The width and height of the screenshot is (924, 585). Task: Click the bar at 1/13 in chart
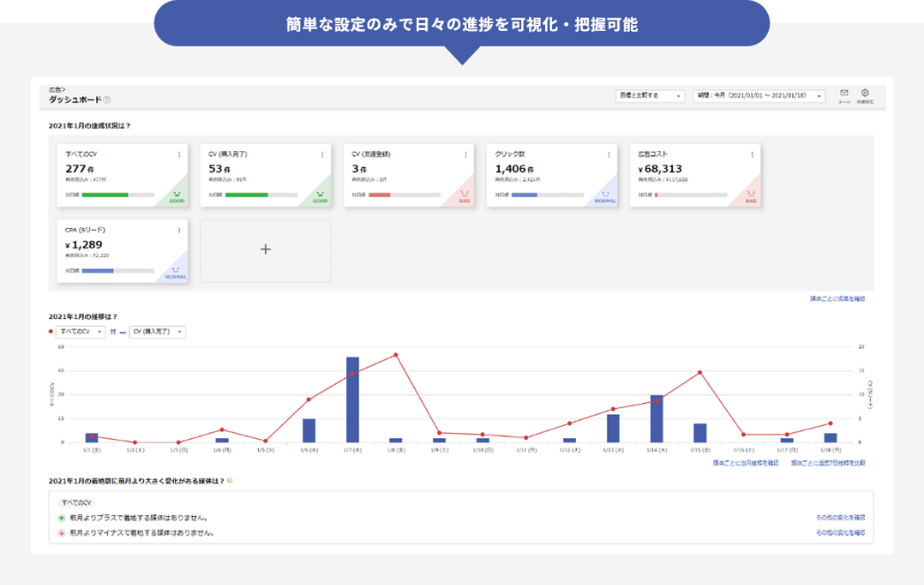click(x=613, y=429)
